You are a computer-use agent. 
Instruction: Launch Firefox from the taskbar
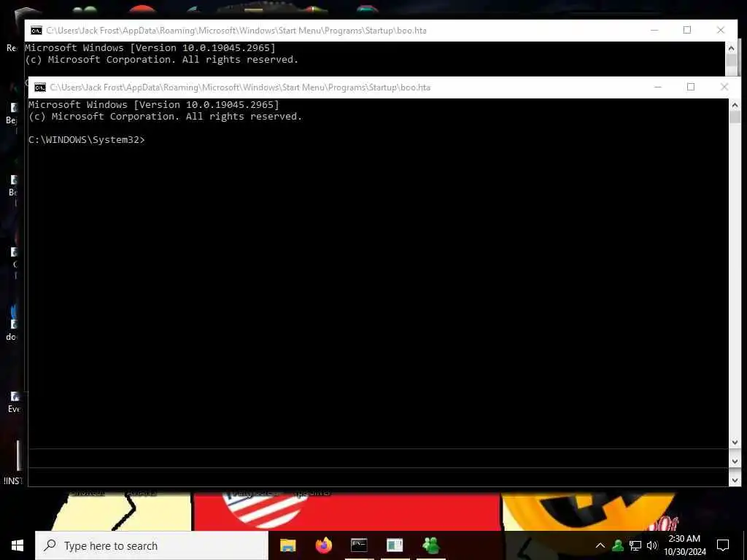point(323,545)
